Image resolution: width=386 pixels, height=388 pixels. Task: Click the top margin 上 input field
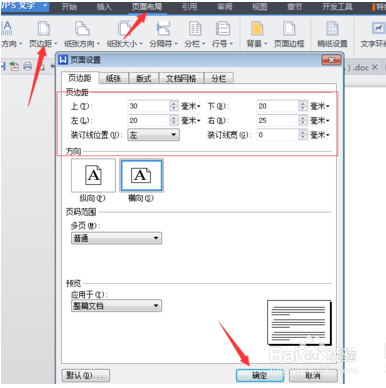[149, 106]
